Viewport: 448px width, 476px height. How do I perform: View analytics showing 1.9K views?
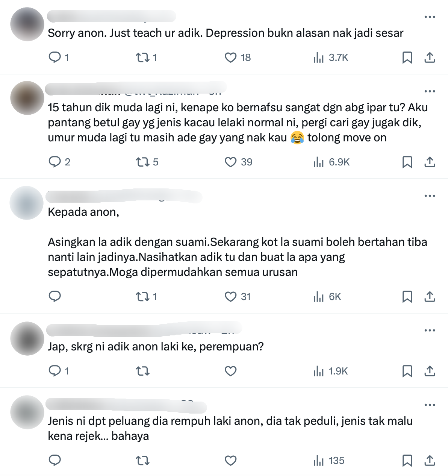331,371
